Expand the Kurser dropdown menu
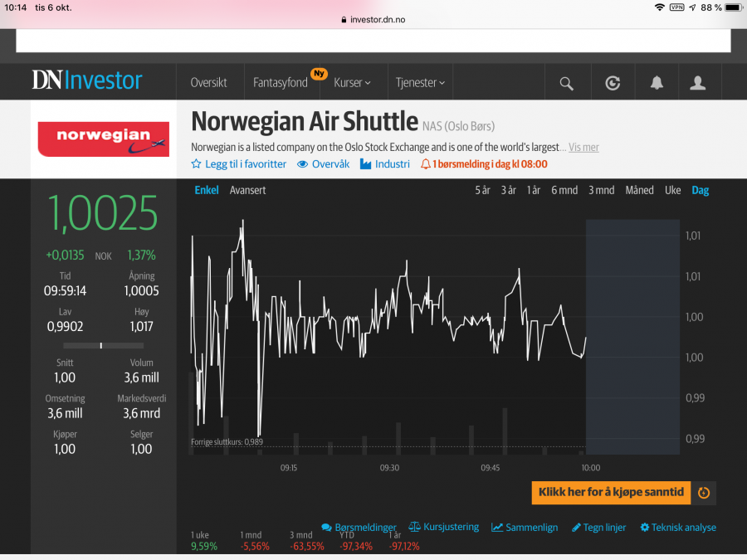The width and height of the screenshot is (747, 560). click(352, 83)
